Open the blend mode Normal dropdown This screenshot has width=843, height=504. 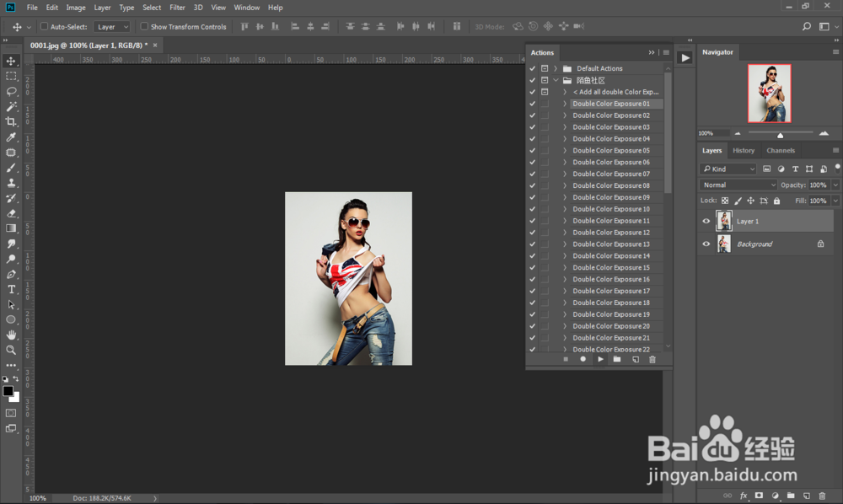click(738, 185)
